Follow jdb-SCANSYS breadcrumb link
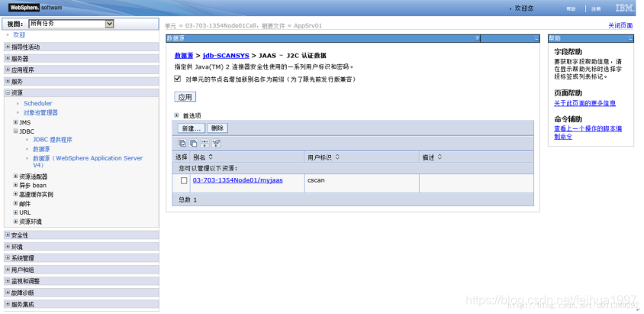The width and height of the screenshot is (644, 314). point(226,56)
